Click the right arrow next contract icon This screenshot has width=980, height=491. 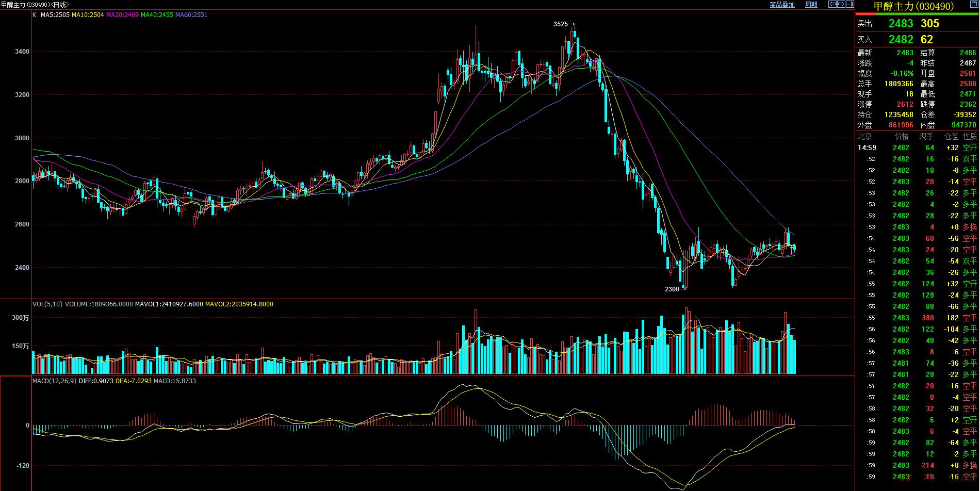pos(841,5)
